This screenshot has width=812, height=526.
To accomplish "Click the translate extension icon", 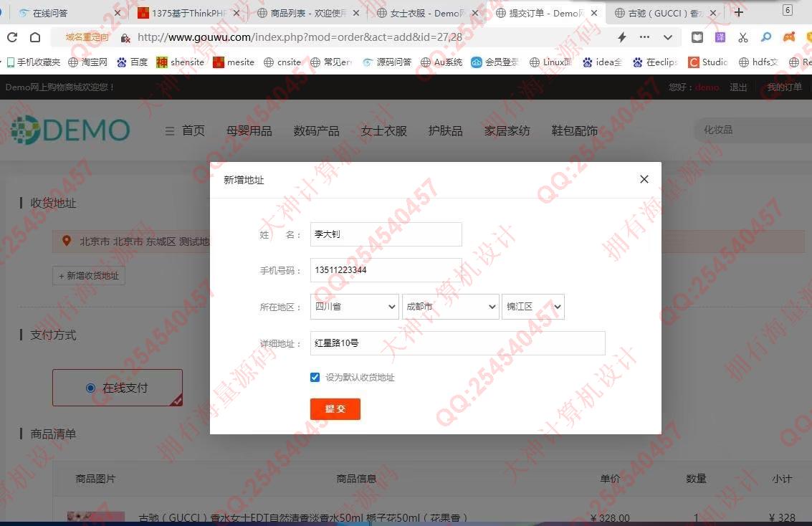I will pyautogui.click(x=720, y=37).
